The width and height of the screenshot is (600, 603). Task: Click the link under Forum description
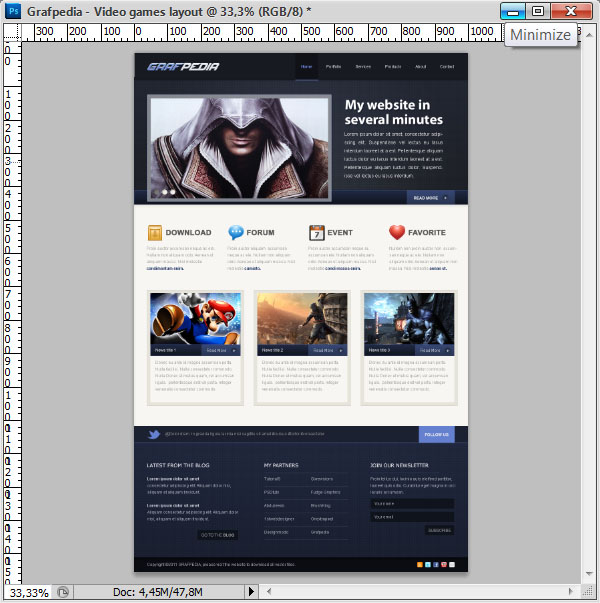pos(252,268)
